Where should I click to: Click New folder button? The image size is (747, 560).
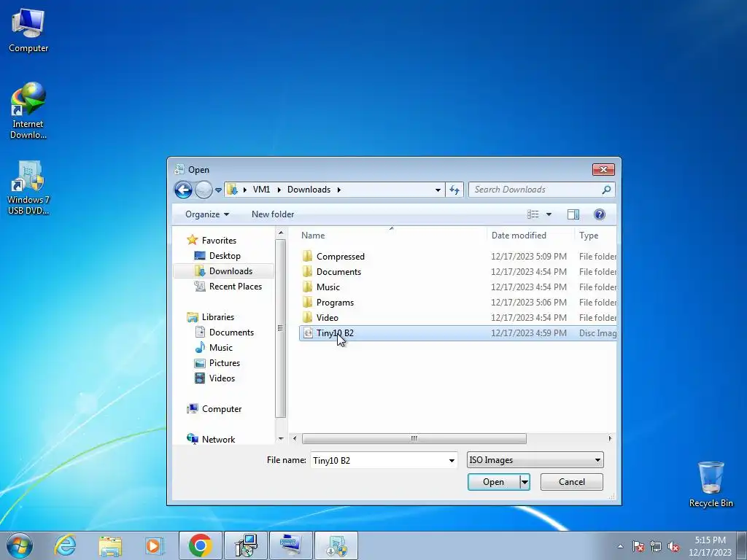click(x=273, y=214)
